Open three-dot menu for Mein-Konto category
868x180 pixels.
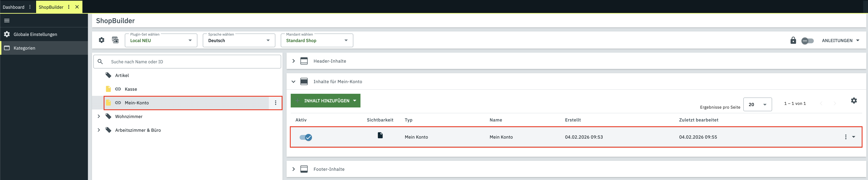[x=275, y=103]
